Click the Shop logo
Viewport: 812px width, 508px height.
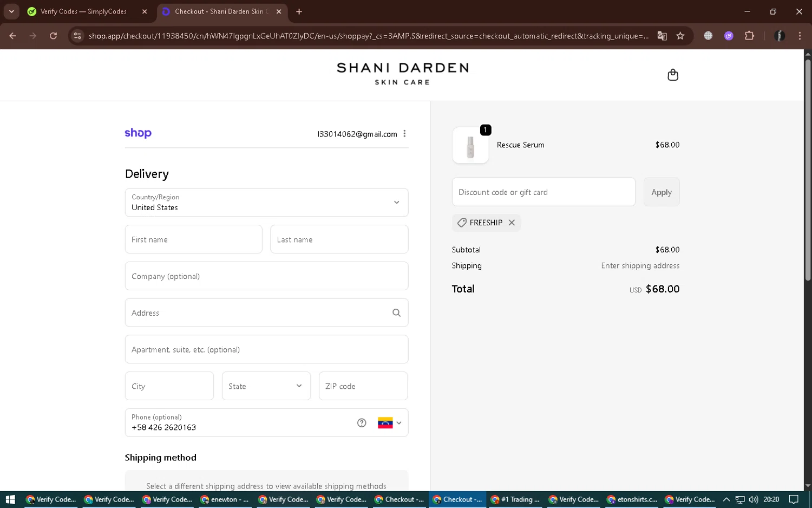(x=138, y=133)
